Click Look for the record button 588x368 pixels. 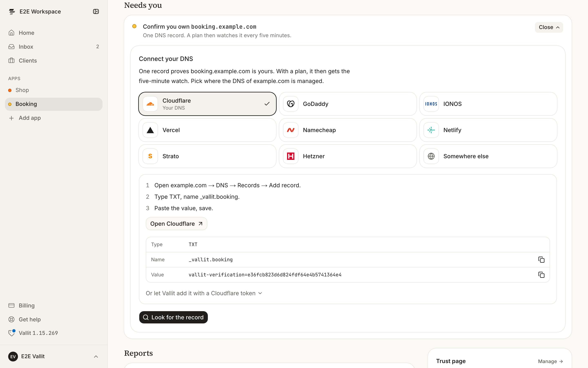click(x=173, y=317)
